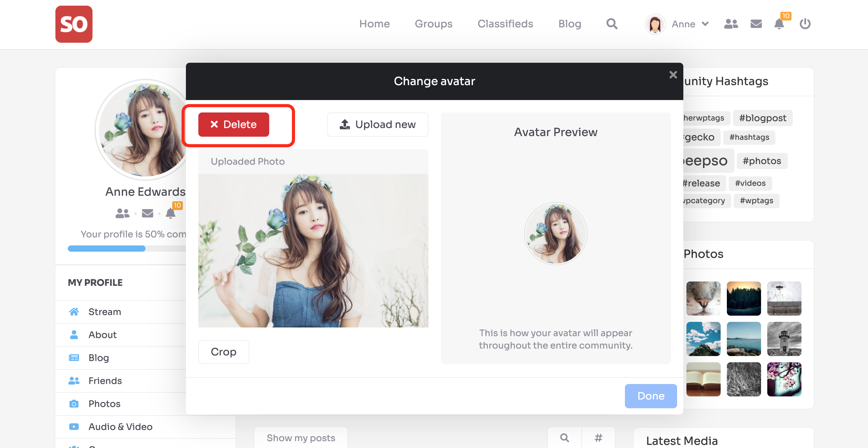Click the circular avatar preview image
The width and height of the screenshot is (868, 448).
[555, 233]
